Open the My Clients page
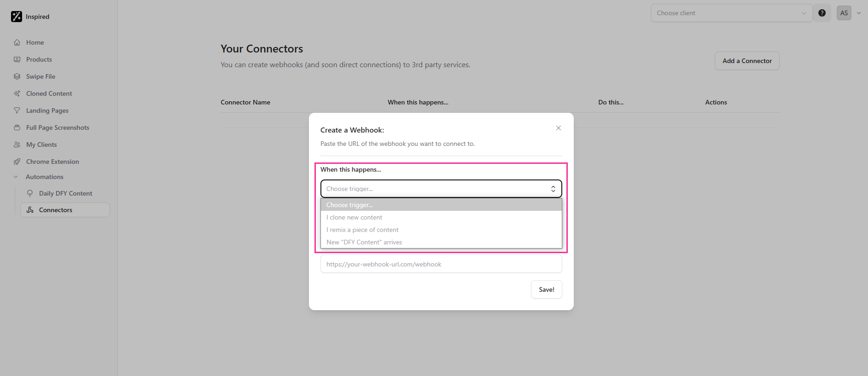This screenshot has height=376, width=868. click(x=41, y=145)
